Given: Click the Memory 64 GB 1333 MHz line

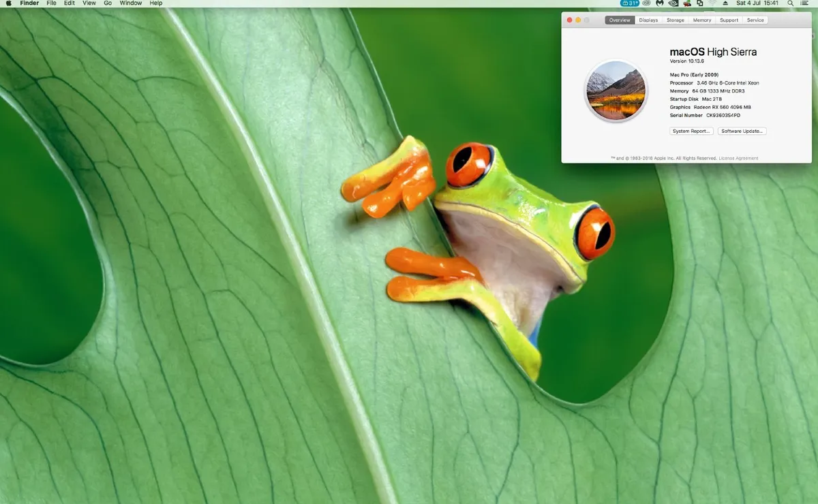Looking at the screenshot, I should pos(706,91).
